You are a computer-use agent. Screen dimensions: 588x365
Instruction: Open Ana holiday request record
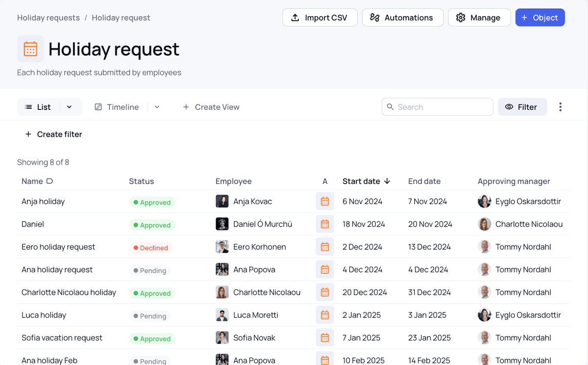57,269
